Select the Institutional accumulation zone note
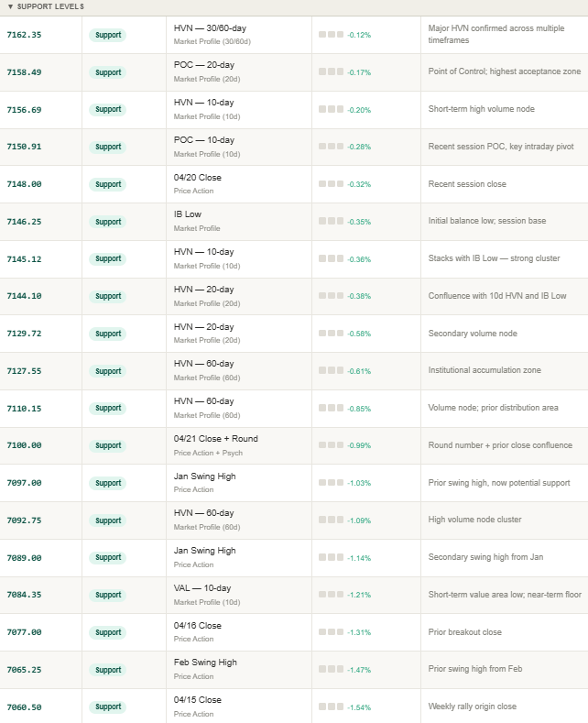 coord(485,371)
